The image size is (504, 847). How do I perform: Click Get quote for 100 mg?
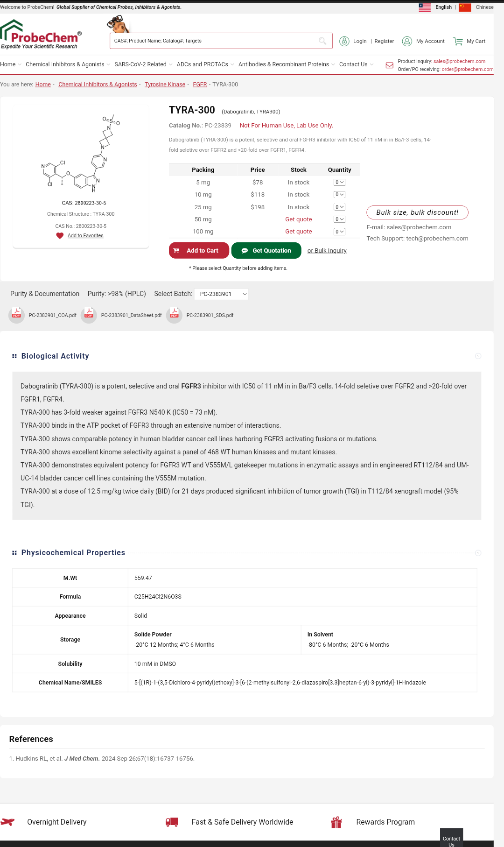point(299,232)
